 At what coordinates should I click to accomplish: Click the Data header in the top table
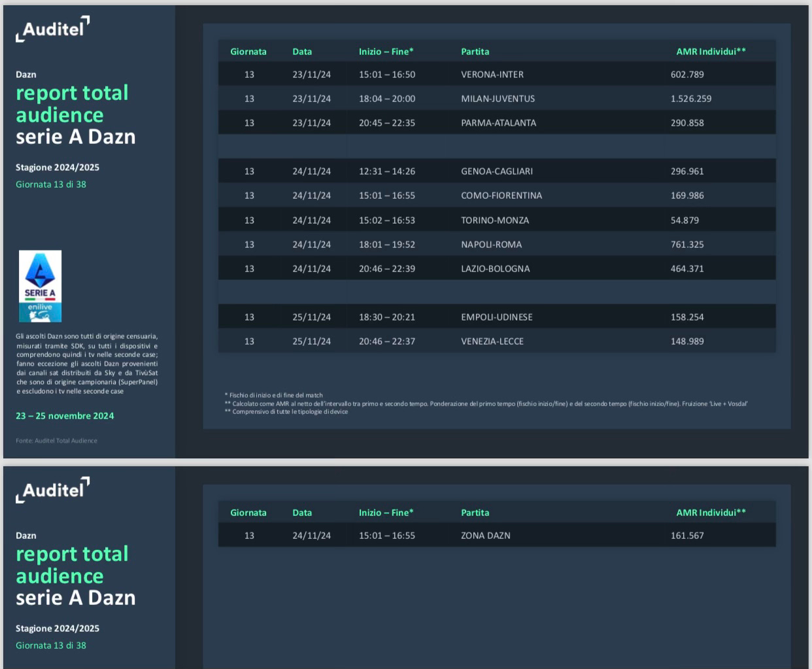(x=302, y=52)
